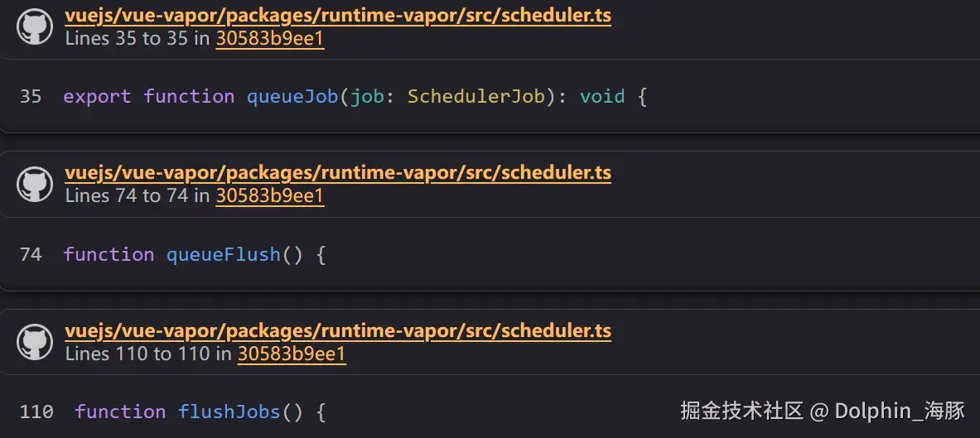Click the export keyword in line 35
980x438 pixels.
coord(98,97)
